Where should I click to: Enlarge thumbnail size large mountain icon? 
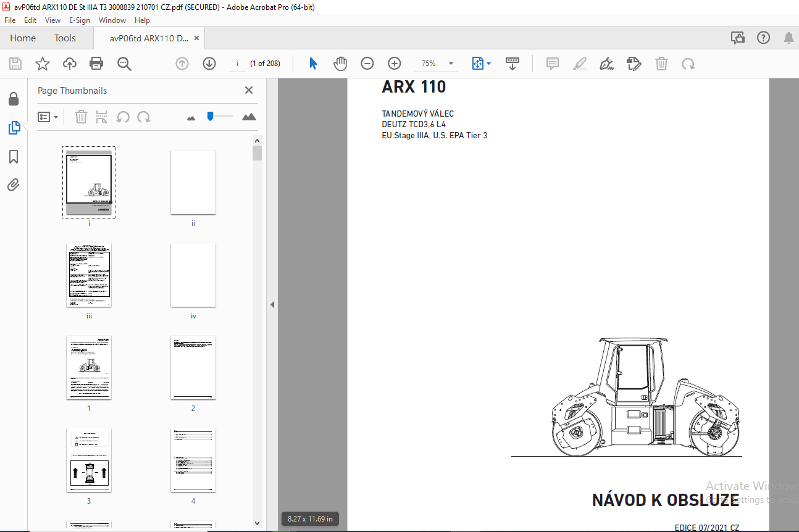249,117
